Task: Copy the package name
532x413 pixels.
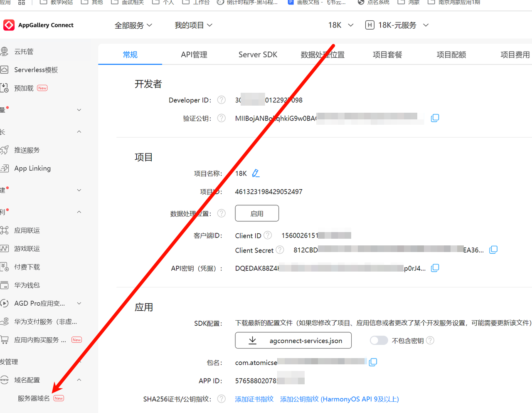Action: coord(373,362)
